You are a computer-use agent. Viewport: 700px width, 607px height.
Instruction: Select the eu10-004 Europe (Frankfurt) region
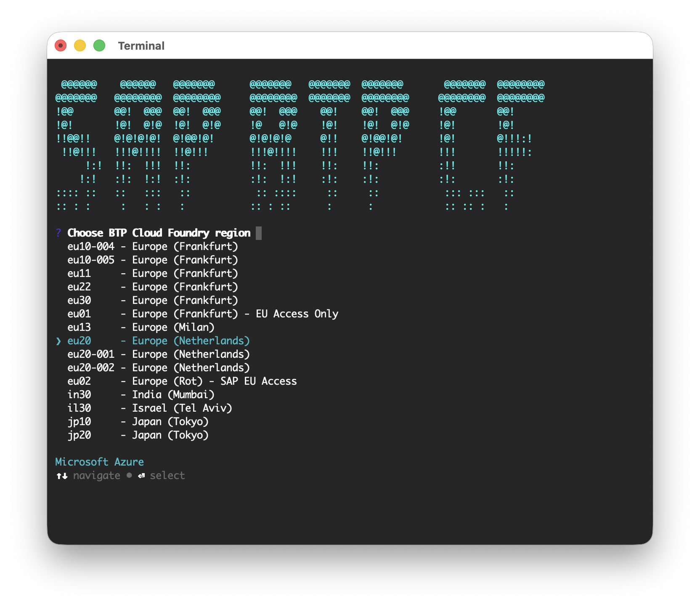[x=153, y=247]
